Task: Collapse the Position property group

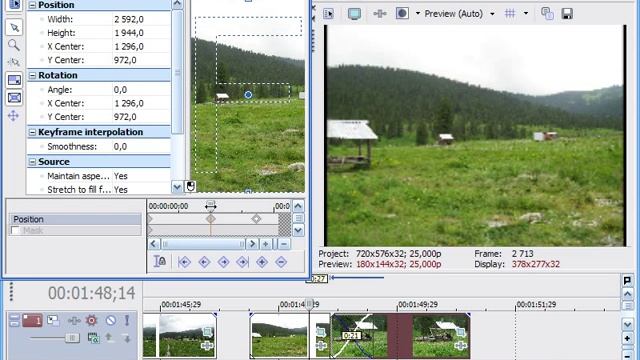Action: click(32, 5)
